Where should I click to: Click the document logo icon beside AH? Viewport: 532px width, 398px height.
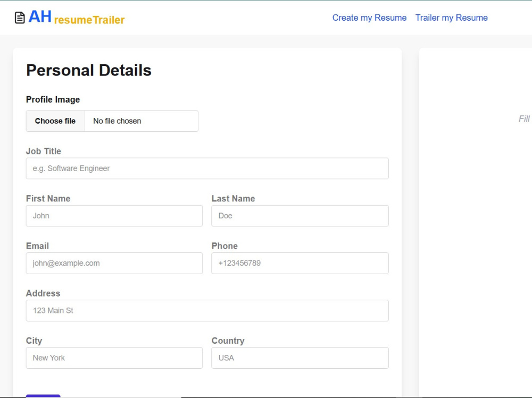(20, 18)
